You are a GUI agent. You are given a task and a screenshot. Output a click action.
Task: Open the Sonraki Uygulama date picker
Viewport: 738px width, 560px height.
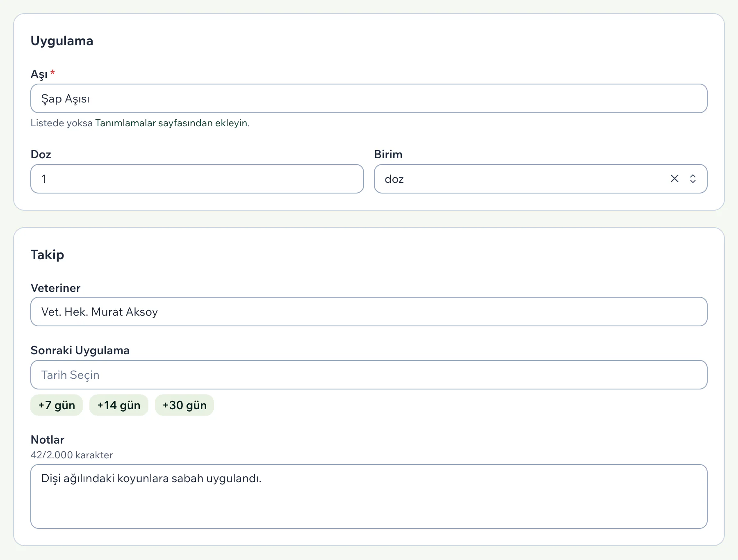click(369, 375)
